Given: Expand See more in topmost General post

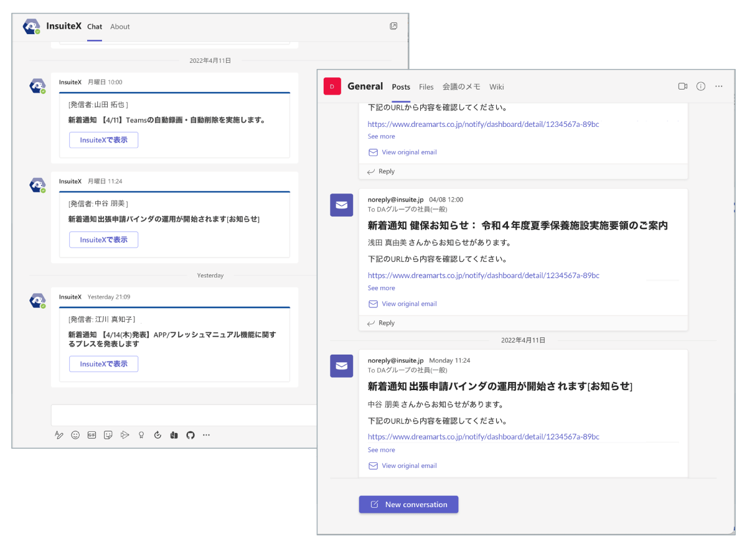Looking at the screenshot, I should 381,136.
